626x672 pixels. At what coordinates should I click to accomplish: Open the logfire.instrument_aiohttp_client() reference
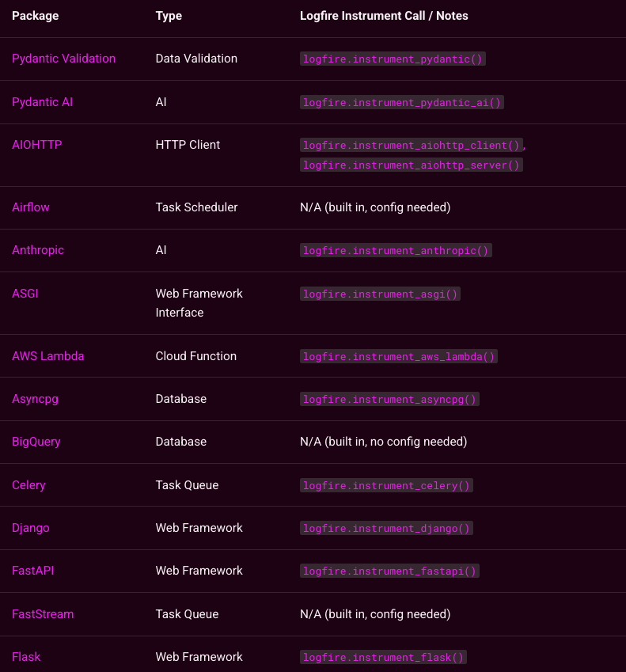pos(412,146)
